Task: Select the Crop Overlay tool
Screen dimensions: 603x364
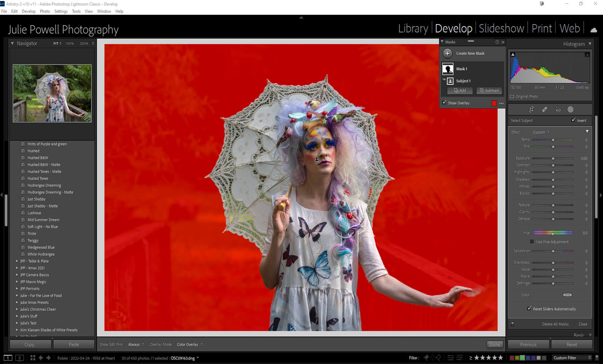Action: pyautogui.click(x=531, y=110)
